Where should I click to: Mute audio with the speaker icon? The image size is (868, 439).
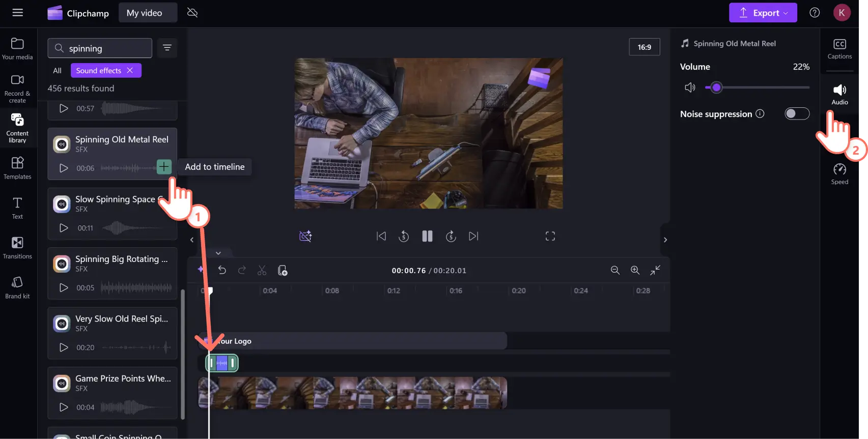coord(690,87)
